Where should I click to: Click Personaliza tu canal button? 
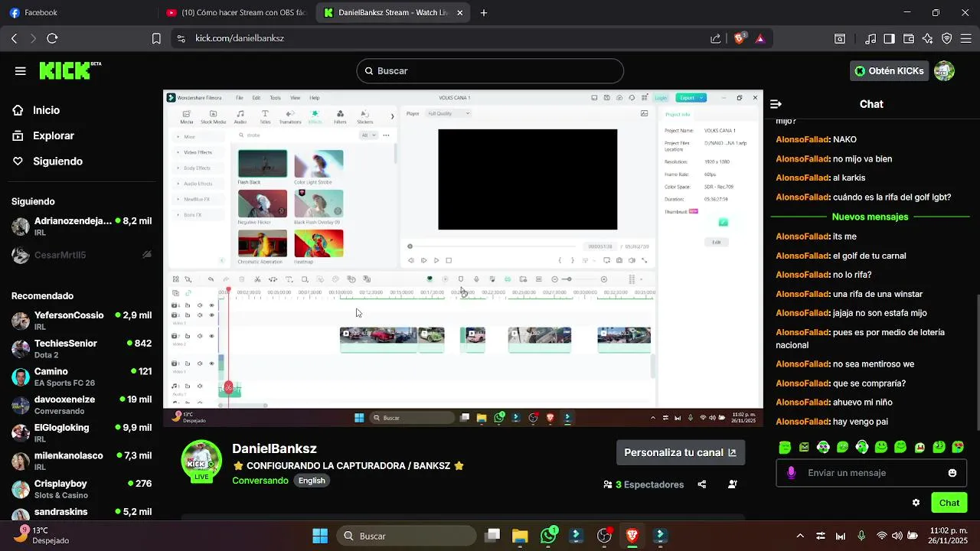[680, 452]
